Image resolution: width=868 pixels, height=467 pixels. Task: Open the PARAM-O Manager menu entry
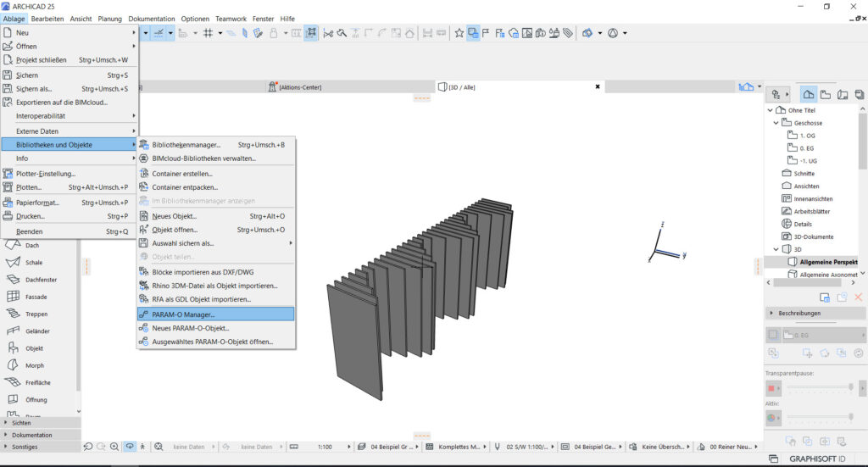(x=215, y=314)
